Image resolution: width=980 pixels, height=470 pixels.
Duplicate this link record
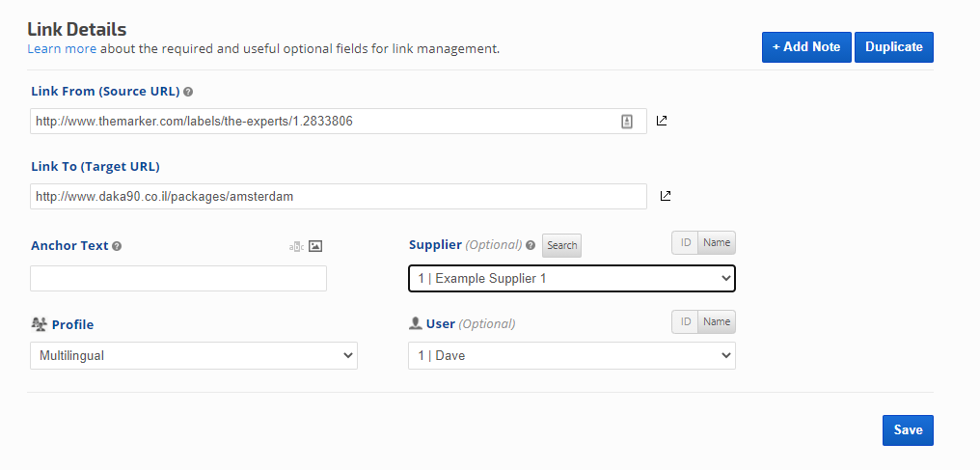[x=893, y=47]
